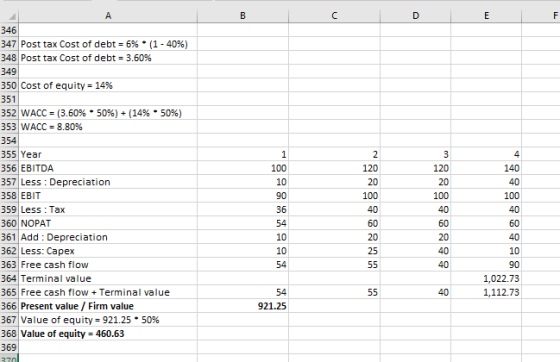Image resolution: width=560 pixels, height=362 pixels.
Task: Click Year 4 free cash flow value 90
Action: (x=486, y=265)
